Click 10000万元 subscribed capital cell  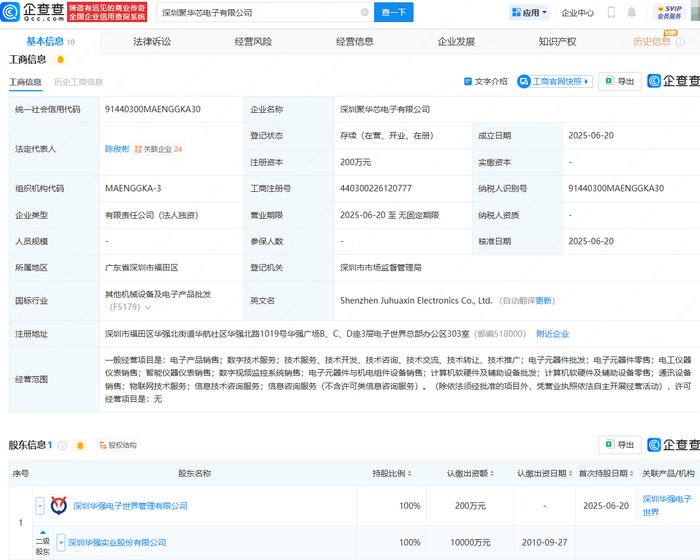pos(470,542)
